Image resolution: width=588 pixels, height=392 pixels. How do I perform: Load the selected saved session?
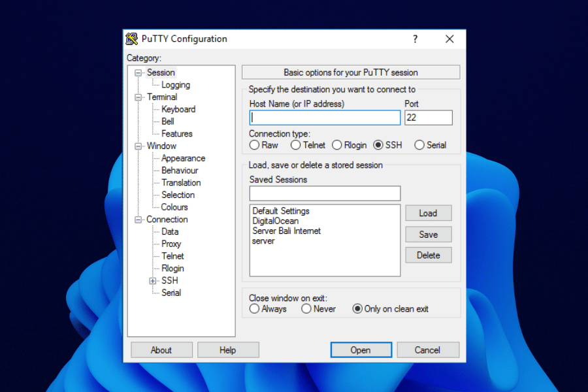[429, 213]
